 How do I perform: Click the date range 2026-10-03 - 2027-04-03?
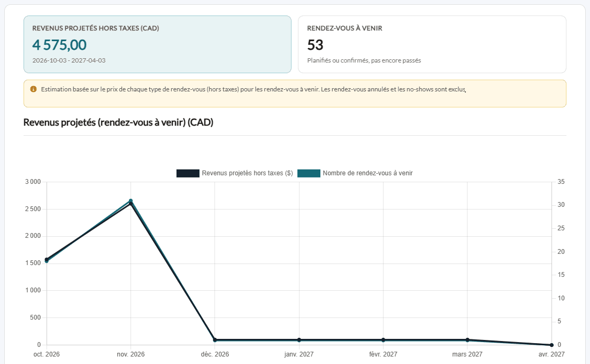pyautogui.click(x=69, y=60)
